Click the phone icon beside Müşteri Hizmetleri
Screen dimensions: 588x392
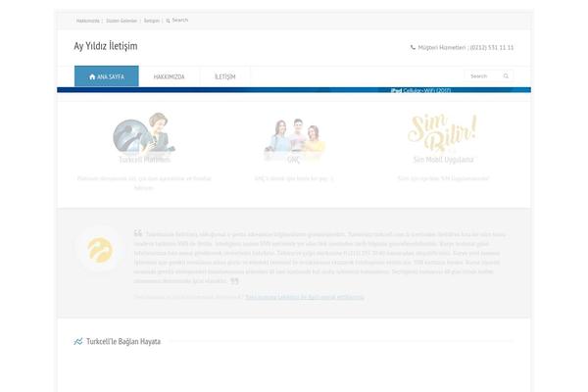point(413,47)
